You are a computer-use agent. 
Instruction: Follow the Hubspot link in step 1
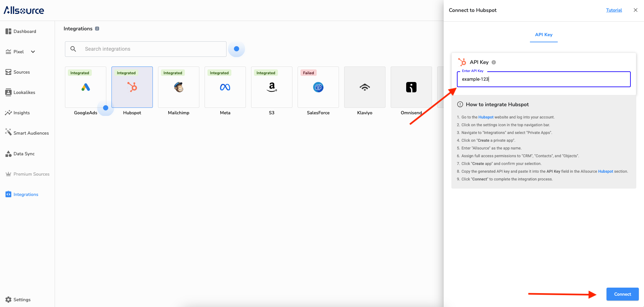[x=486, y=117]
